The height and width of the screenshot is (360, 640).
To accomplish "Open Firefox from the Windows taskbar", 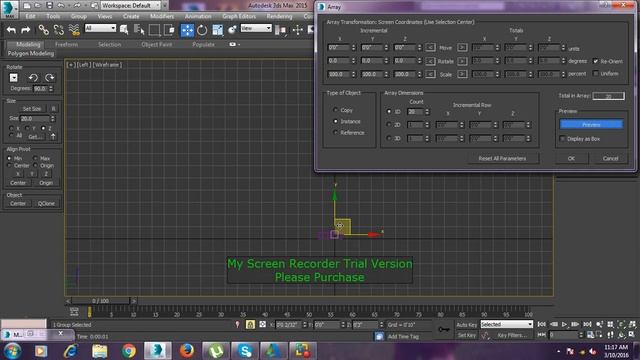I will 187,351.
